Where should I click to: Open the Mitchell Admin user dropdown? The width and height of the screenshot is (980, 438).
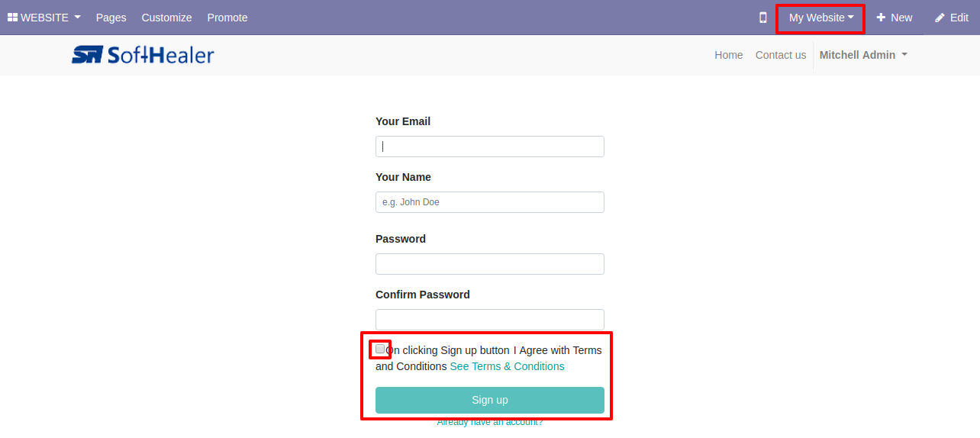tap(863, 55)
